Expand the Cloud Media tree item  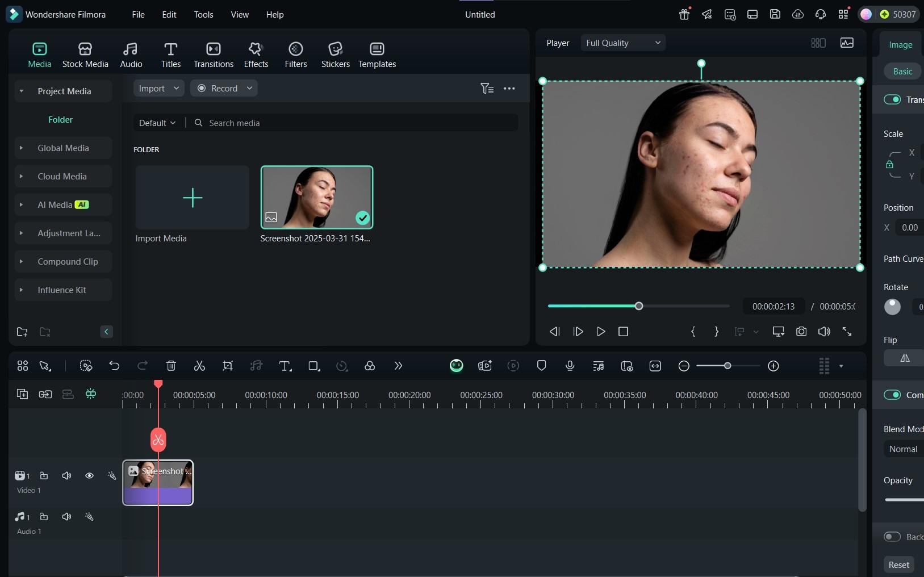click(x=21, y=177)
